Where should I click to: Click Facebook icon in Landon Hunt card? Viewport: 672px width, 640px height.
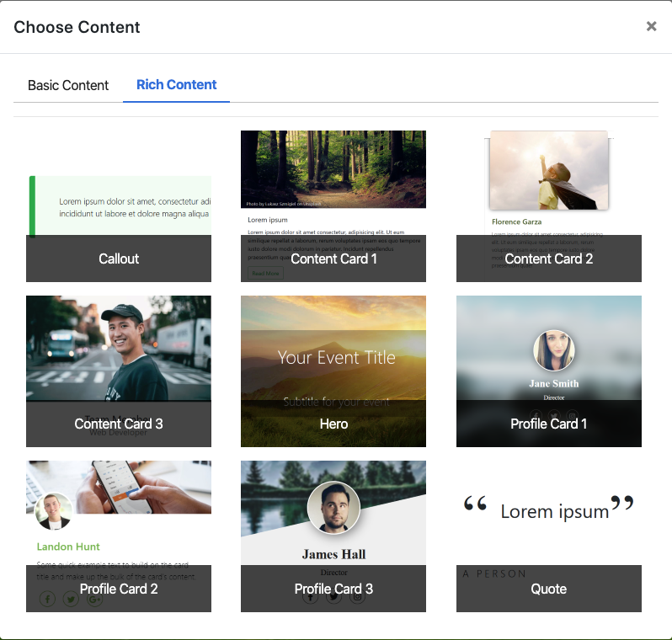click(x=47, y=600)
